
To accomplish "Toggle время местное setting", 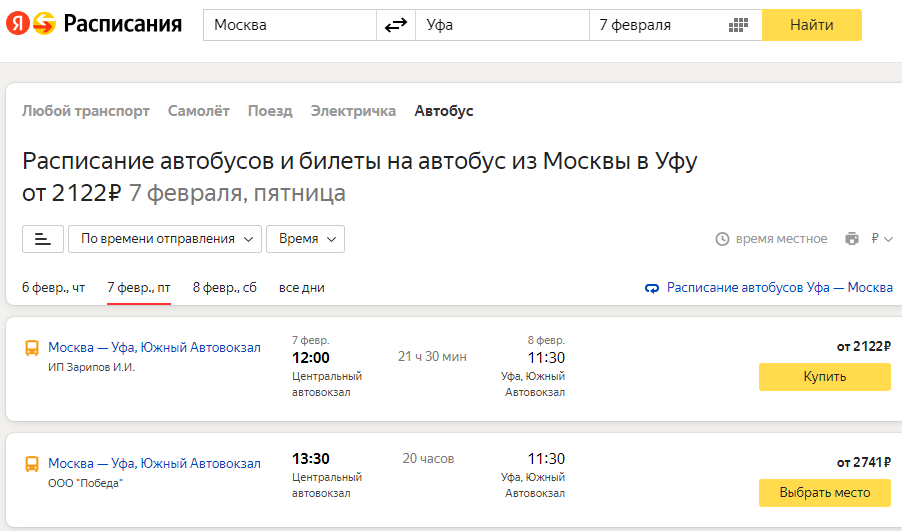I will pyautogui.click(x=781, y=239).
